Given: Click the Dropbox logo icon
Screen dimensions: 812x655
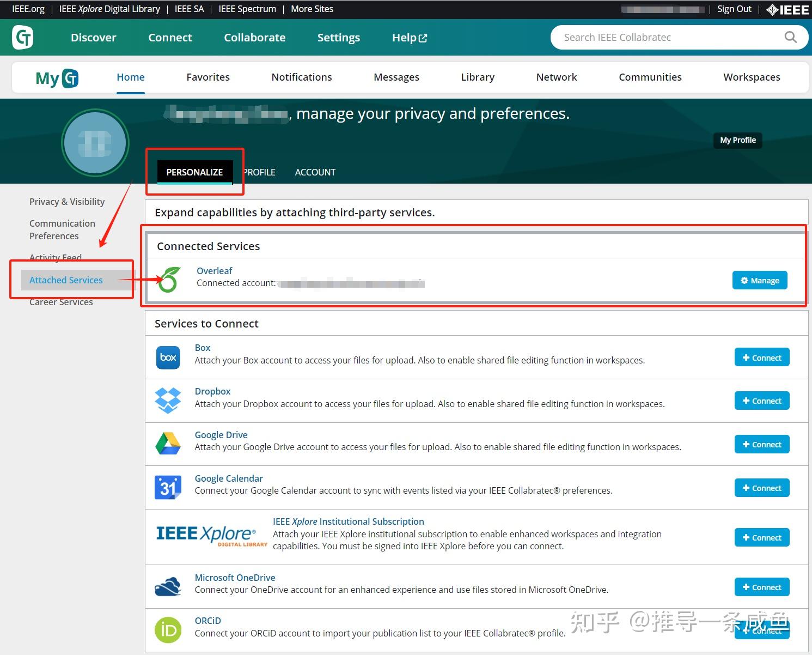Looking at the screenshot, I should pos(168,401).
